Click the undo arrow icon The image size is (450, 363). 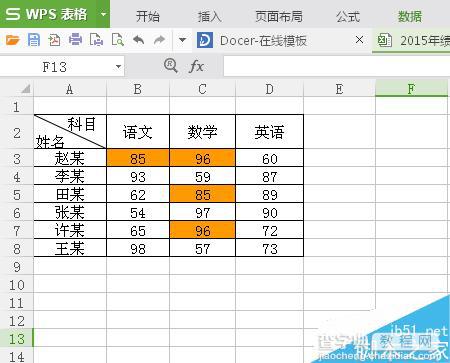[x=139, y=40]
